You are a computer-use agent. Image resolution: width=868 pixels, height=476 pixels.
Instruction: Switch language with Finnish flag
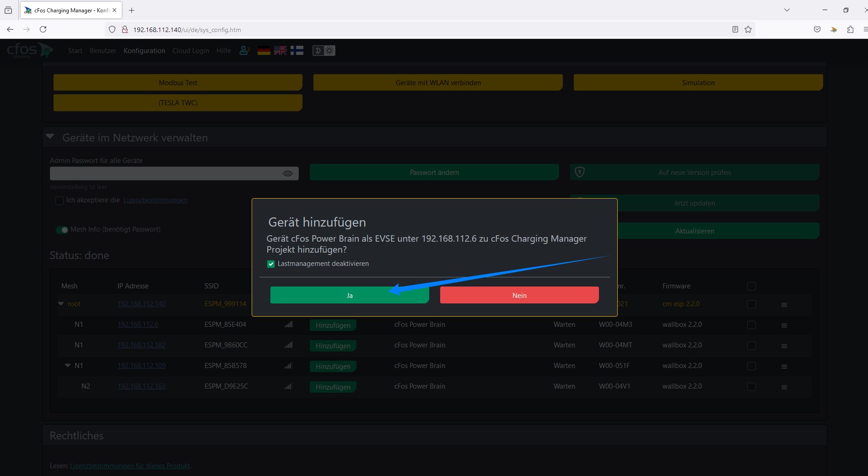click(297, 51)
